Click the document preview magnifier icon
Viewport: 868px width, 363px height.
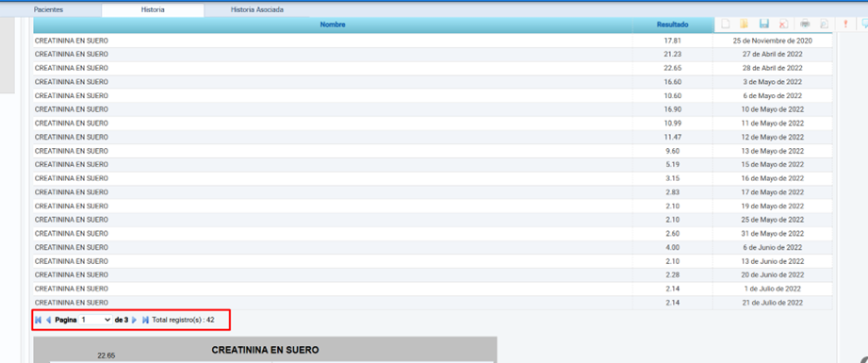coord(824,24)
